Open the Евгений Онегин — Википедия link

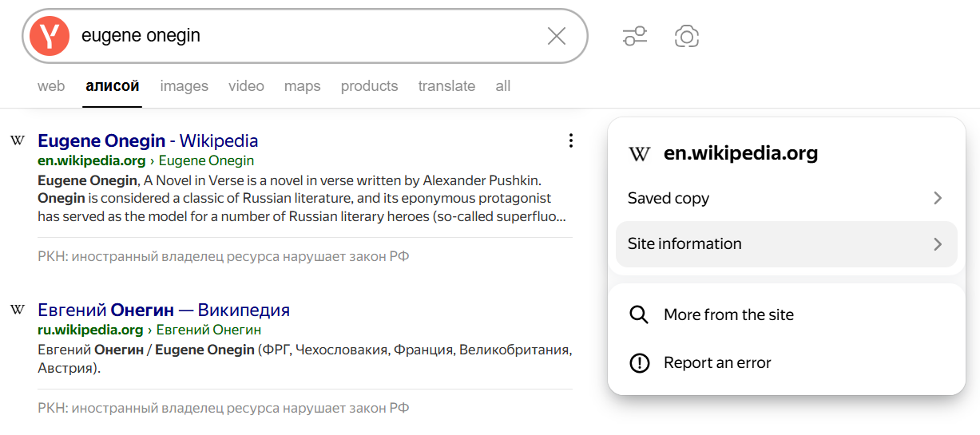point(164,310)
